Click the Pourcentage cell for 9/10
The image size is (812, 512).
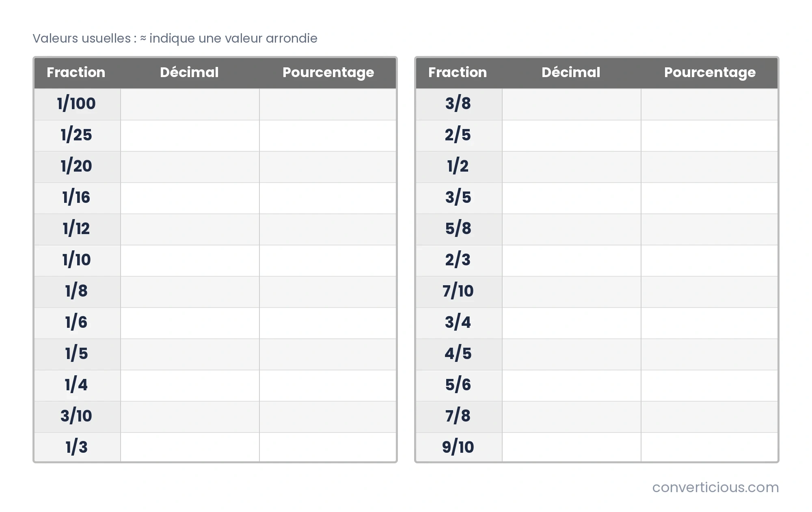(709, 447)
